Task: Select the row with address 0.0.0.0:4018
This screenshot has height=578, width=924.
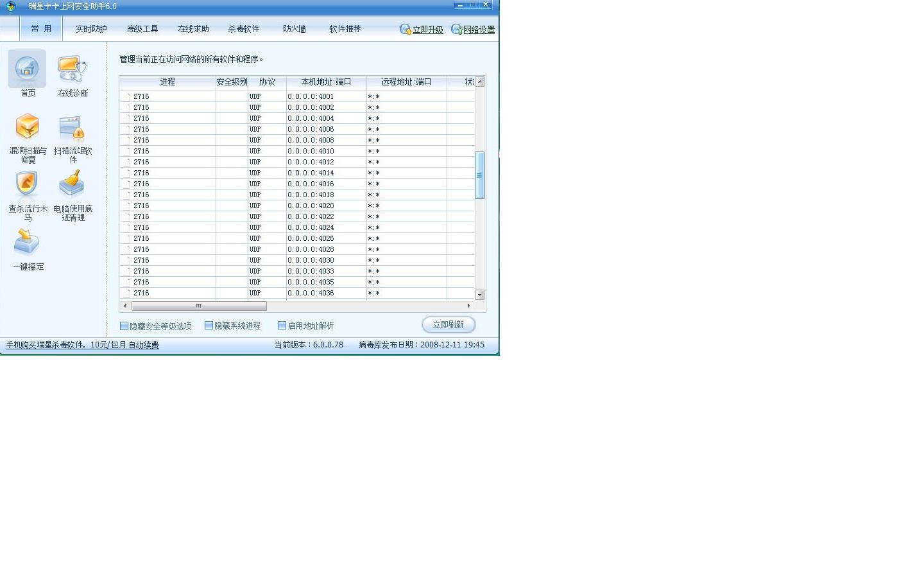Action: coord(297,195)
